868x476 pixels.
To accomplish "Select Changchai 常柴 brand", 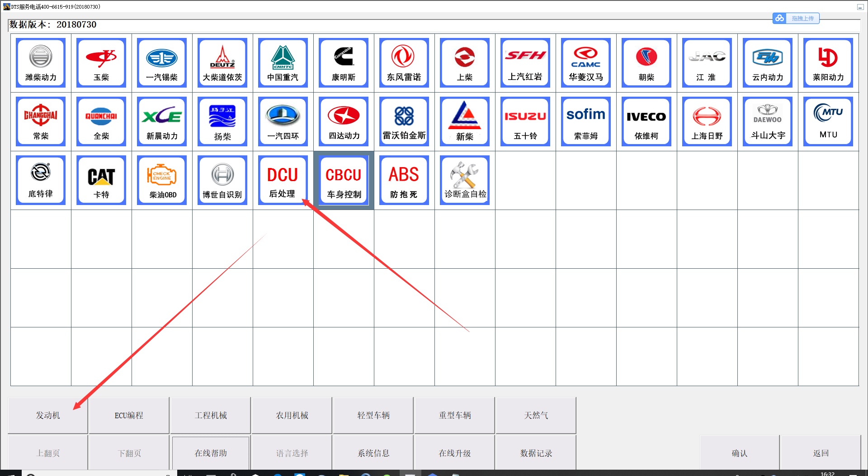I will [41, 121].
